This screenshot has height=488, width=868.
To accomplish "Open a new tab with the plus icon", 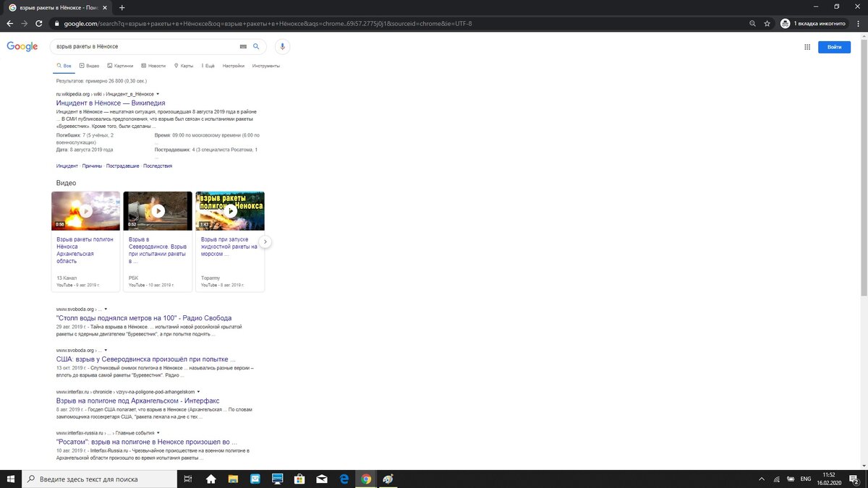I will (122, 7).
